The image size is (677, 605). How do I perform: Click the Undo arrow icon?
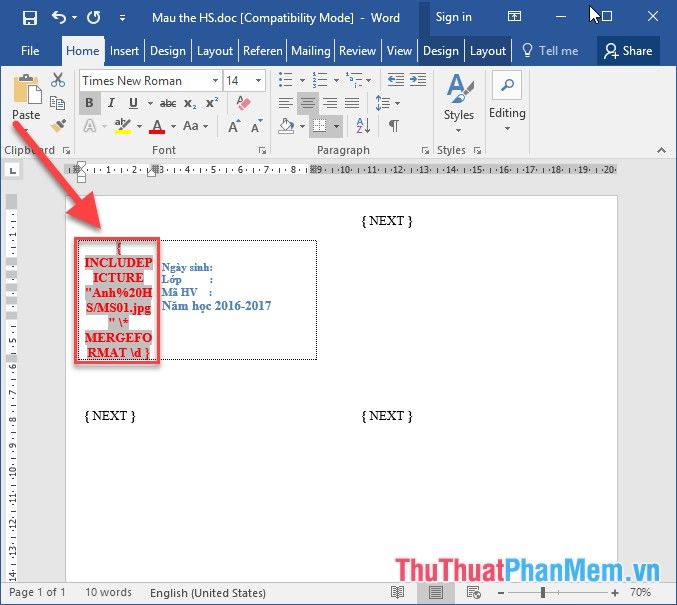pos(59,18)
